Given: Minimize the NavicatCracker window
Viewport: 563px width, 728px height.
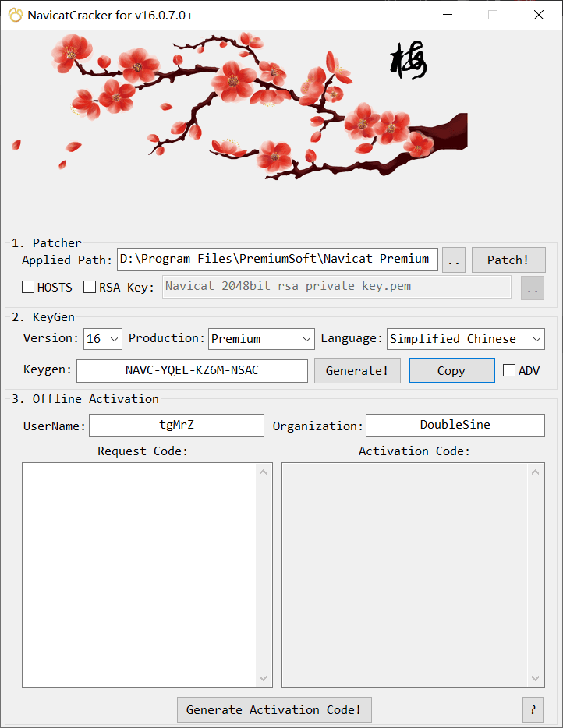Looking at the screenshot, I should pos(448,15).
